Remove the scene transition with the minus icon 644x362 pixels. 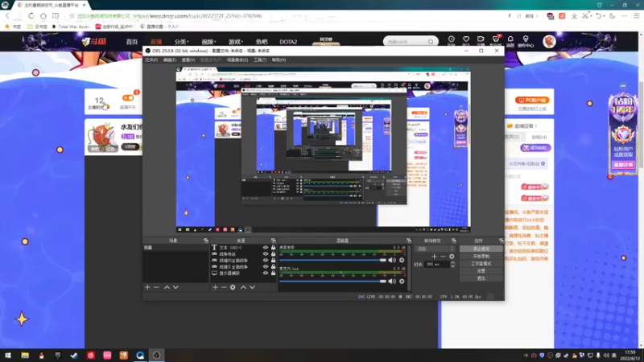pyautogui.click(x=443, y=257)
